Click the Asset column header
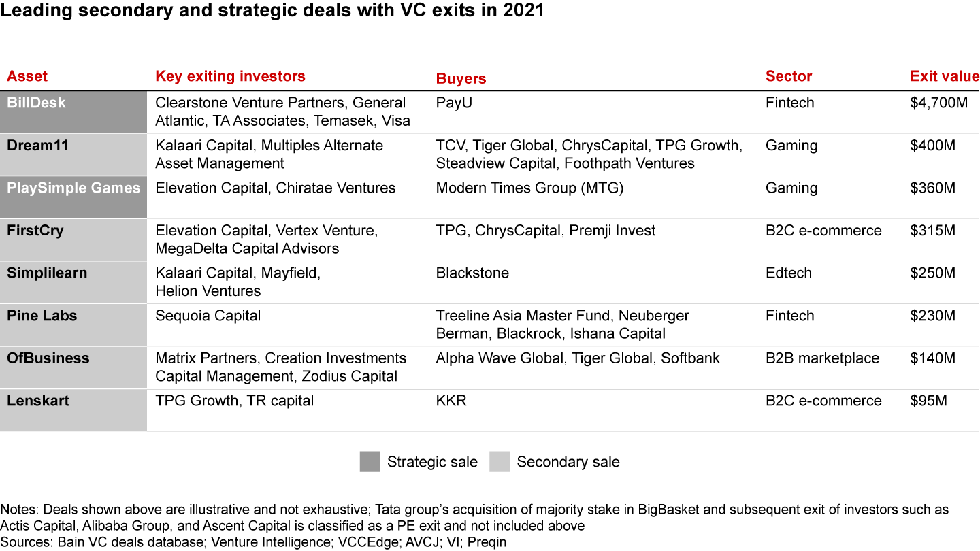 (27, 76)
